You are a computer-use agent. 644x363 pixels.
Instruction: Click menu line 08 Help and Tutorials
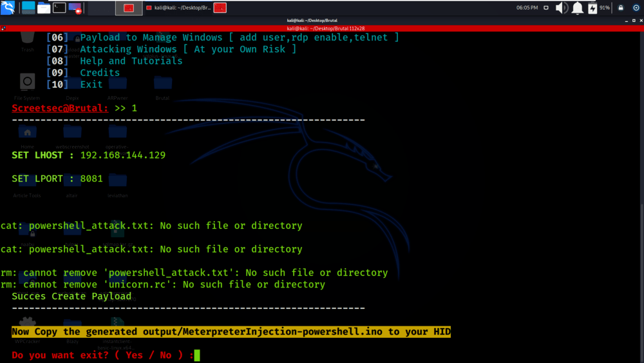pos(114,61)
